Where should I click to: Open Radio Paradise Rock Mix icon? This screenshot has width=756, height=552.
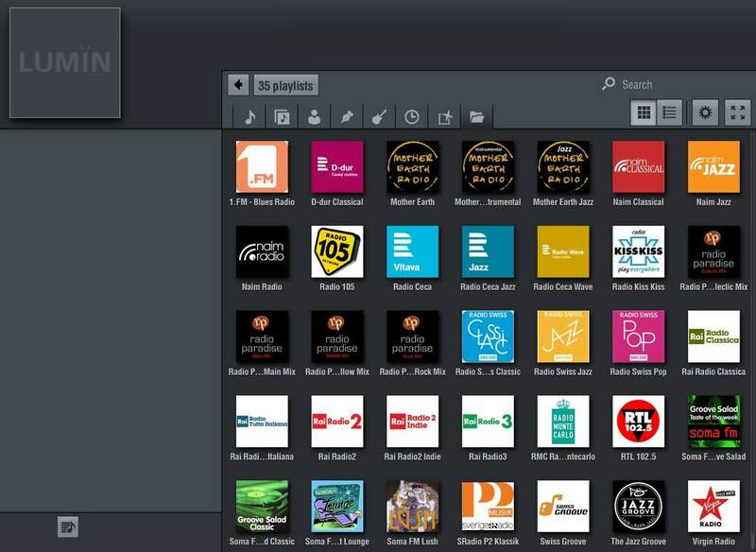412,336
